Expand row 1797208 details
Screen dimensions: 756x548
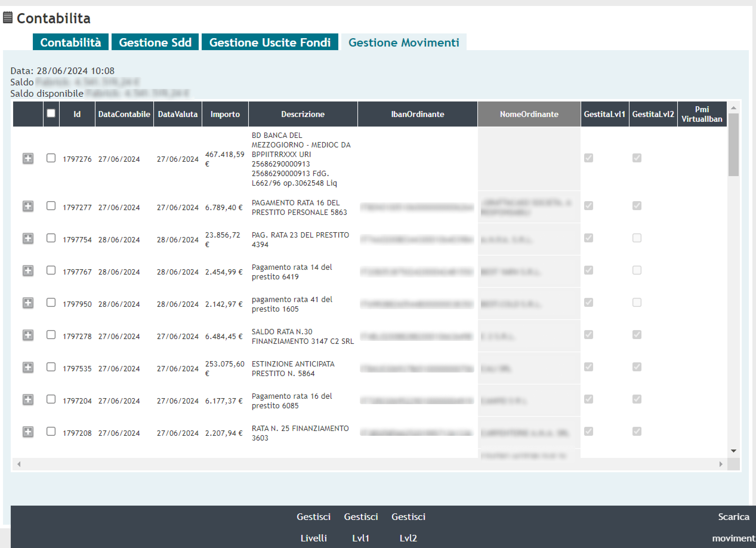click(28, 432)
